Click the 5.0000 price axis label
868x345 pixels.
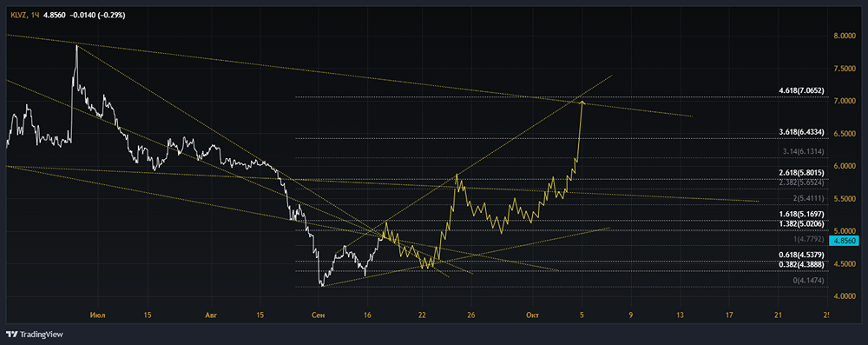coord(845,231)
